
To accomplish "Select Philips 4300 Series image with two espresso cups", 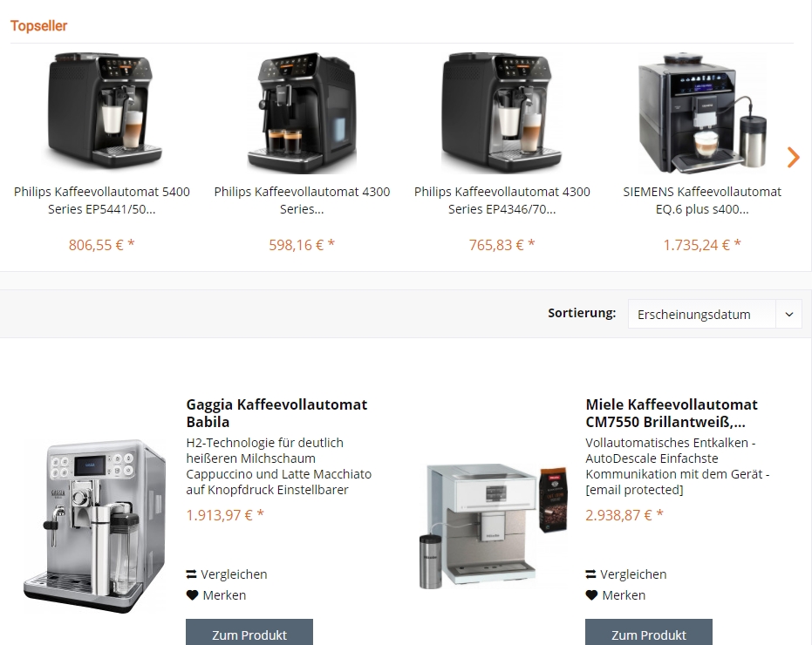I will (302, 112).
